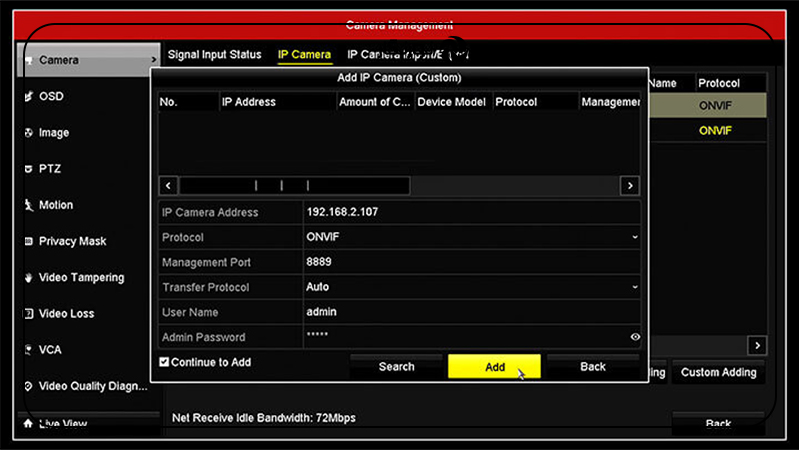Open the PTZ icon in sidebar
Viewport: 800px width, 450px height.
pyautogui.click(x=28, y=169)
